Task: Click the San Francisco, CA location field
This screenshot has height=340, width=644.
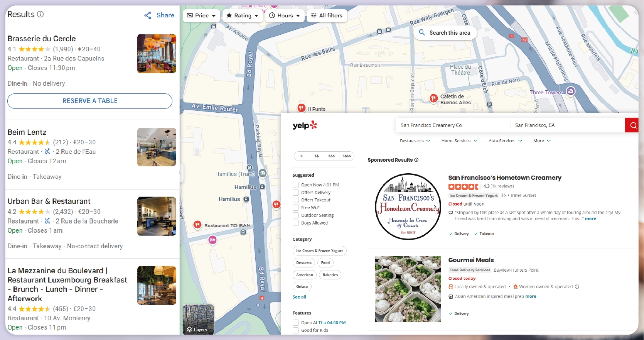Action: pos(567,125)
